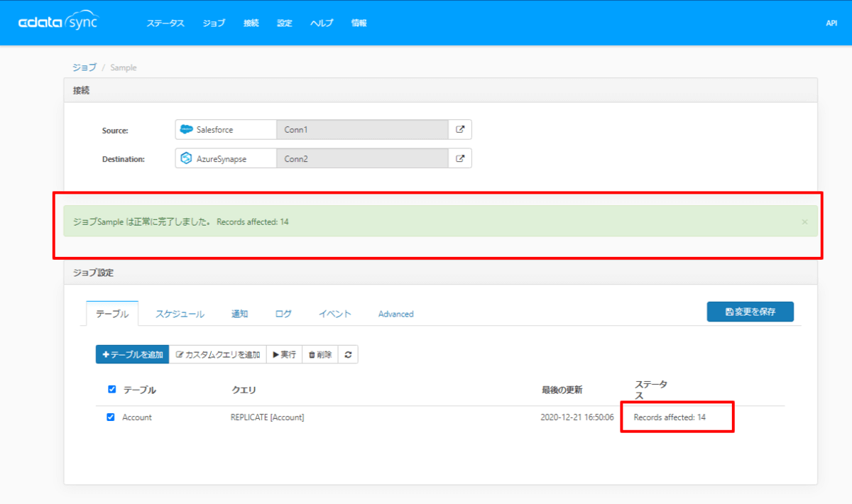Click the ジョブ breadcrumb link
This screenshot has height=504, width=852.
(84, 67)
